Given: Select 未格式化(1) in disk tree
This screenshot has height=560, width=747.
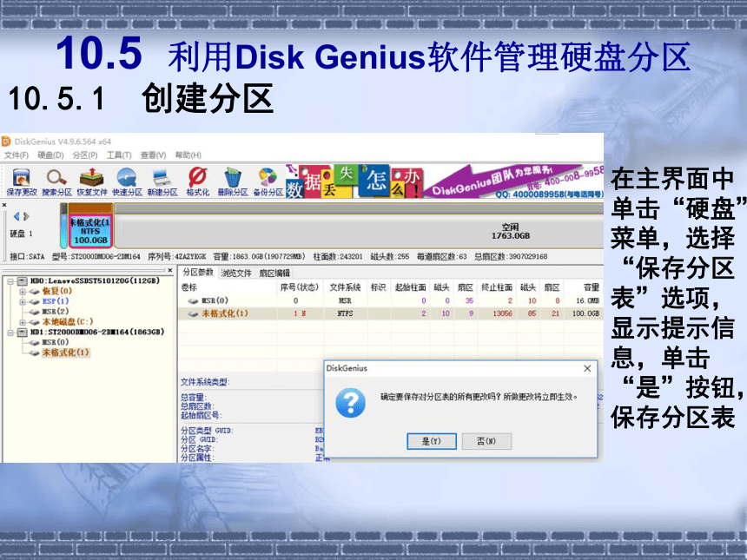Looking at the screenshot, I should pyautogui.click(x=65, y=352).
